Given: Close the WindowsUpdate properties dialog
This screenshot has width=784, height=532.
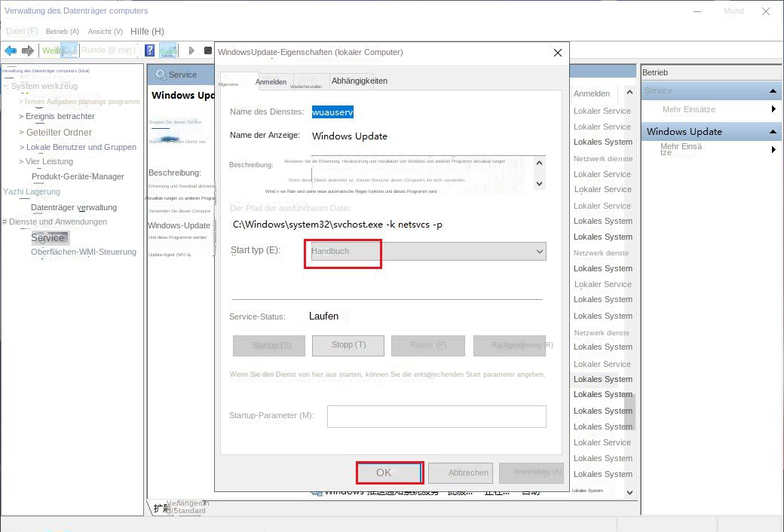Looking at the screenshot, I should [558, 53].
